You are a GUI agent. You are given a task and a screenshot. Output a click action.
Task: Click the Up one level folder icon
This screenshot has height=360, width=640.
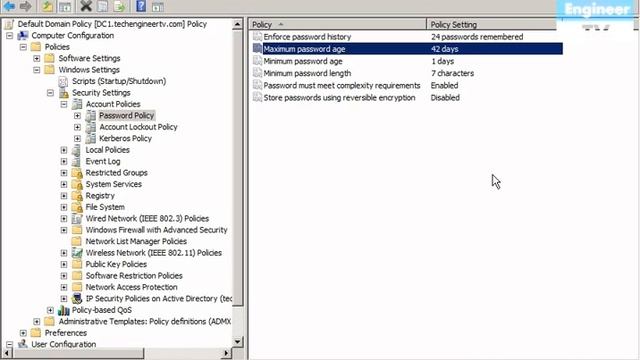coord(47,6)
